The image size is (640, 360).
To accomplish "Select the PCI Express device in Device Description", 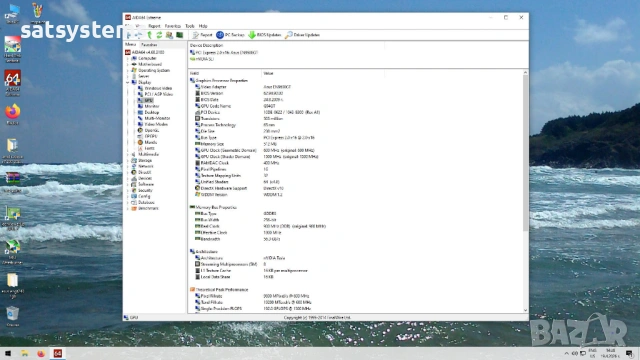I will [x=224, y=53].
